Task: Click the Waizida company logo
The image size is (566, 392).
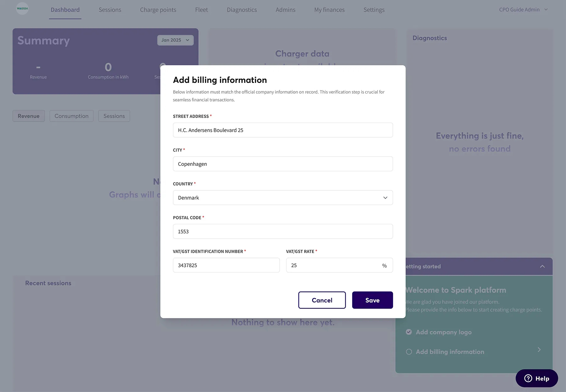Action: pos(22,8)
